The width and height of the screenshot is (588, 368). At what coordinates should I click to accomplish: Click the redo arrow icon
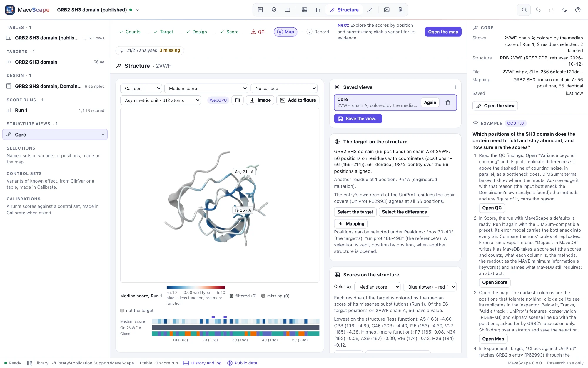pyautogui.click(x=551, y=10)
